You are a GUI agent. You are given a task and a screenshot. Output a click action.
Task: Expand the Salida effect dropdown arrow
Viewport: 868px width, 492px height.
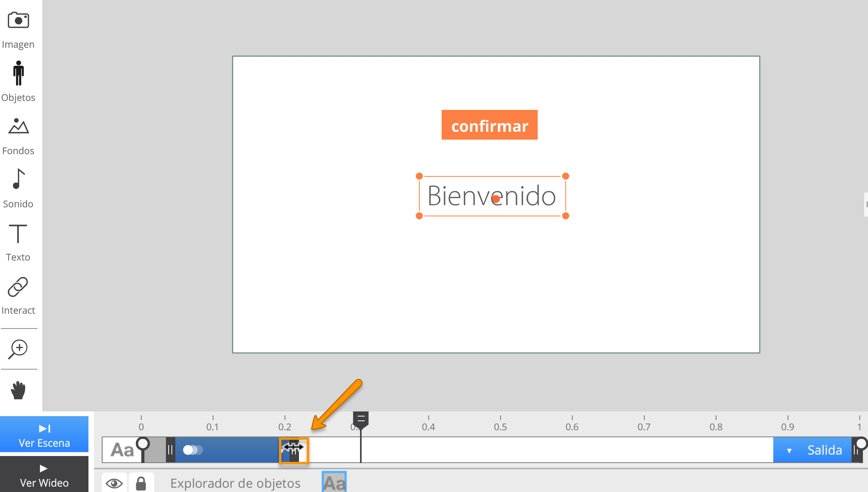[x=789, y=451]
